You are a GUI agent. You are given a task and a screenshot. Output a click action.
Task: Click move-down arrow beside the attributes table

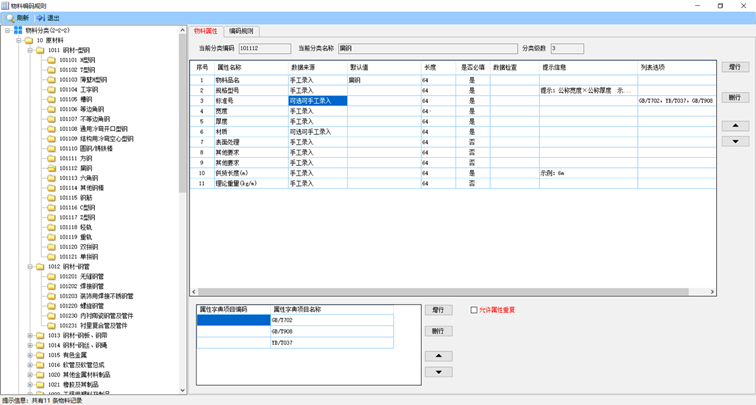pos(735,142)
